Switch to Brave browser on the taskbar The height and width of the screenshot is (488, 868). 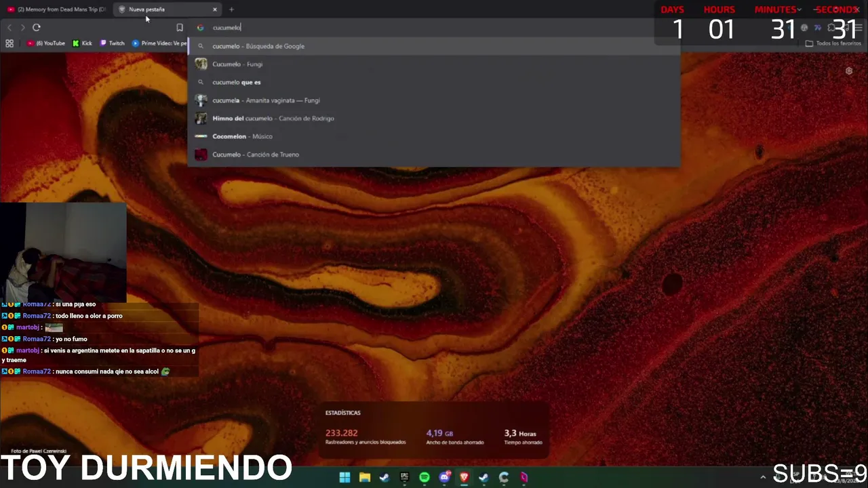(x=464, y=477)
